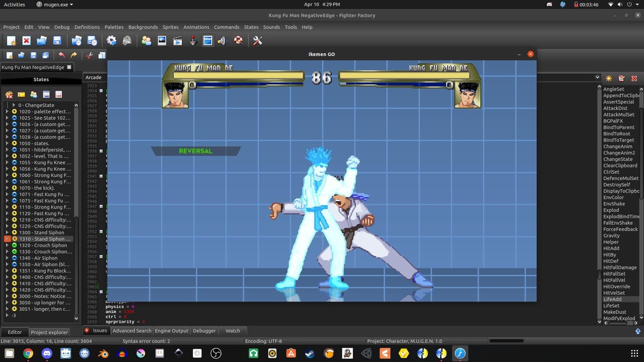
Task: Open Blender from the dock
Action: pos(103,353)
